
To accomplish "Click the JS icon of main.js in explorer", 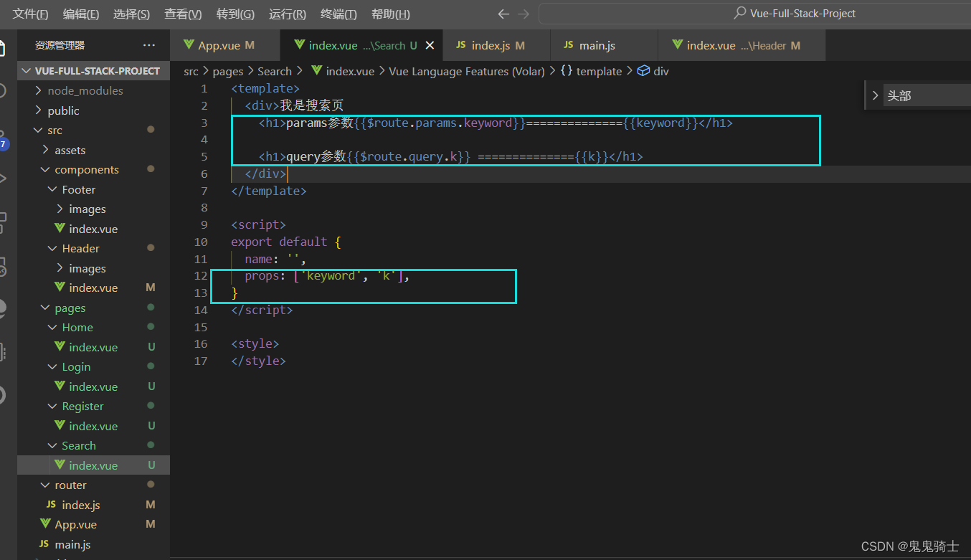I will pyautogui.click(x=44, y=544).
